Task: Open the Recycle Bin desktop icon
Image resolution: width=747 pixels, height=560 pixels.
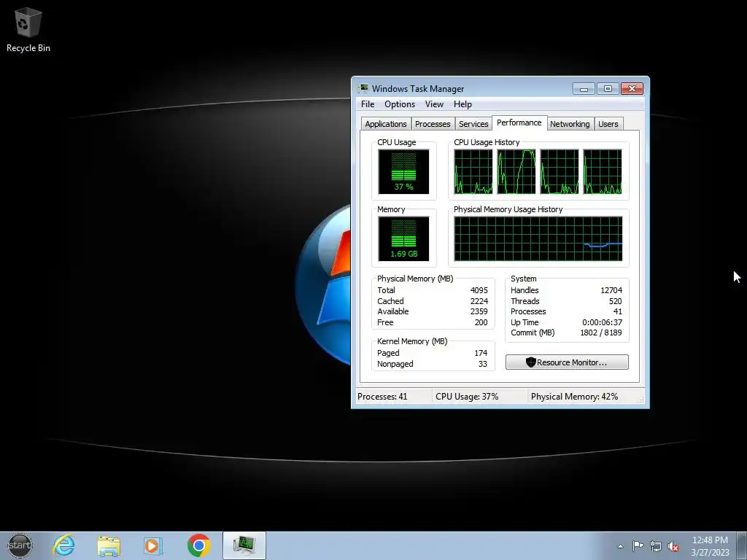Action: pyautogui.click(x=28, y=29)
